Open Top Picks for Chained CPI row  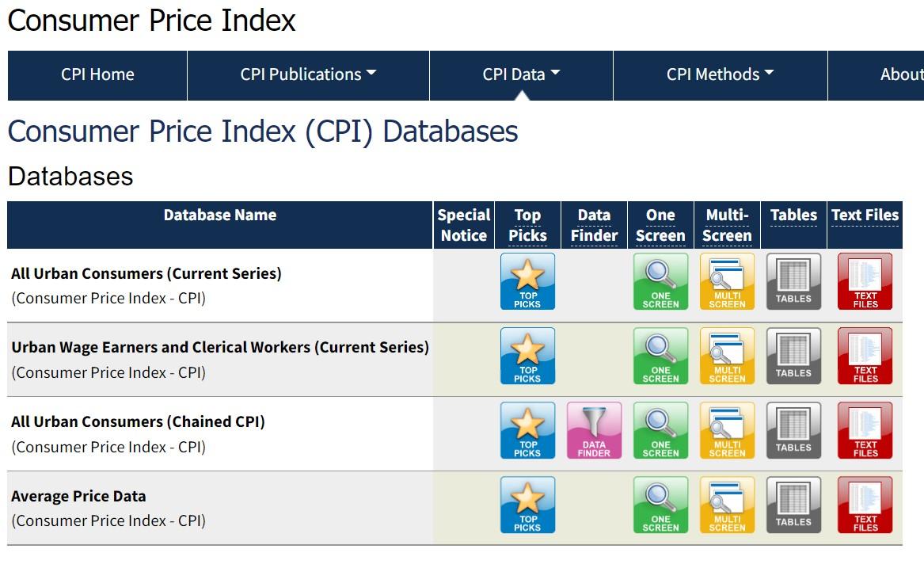click(x=527, y=430)
